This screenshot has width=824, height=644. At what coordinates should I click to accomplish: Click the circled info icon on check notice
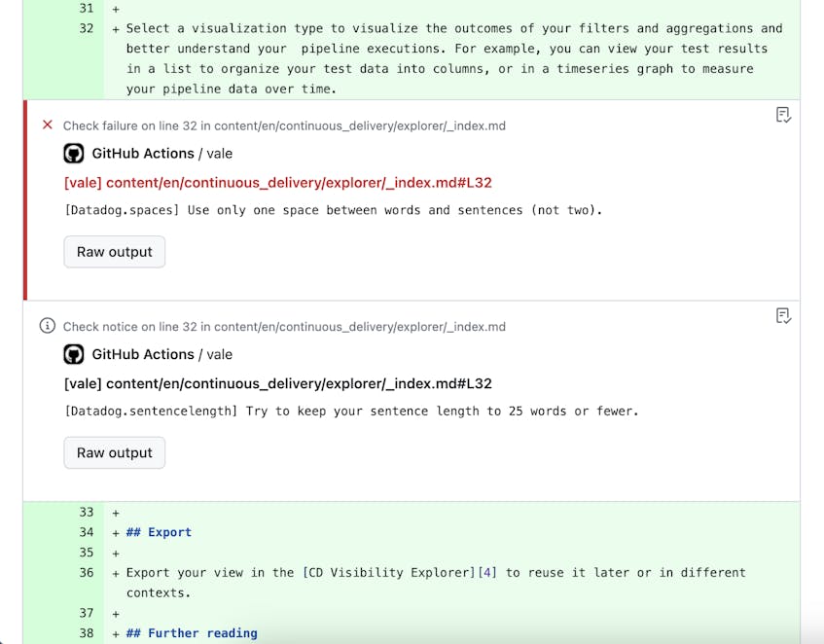[x=48, y=326]
